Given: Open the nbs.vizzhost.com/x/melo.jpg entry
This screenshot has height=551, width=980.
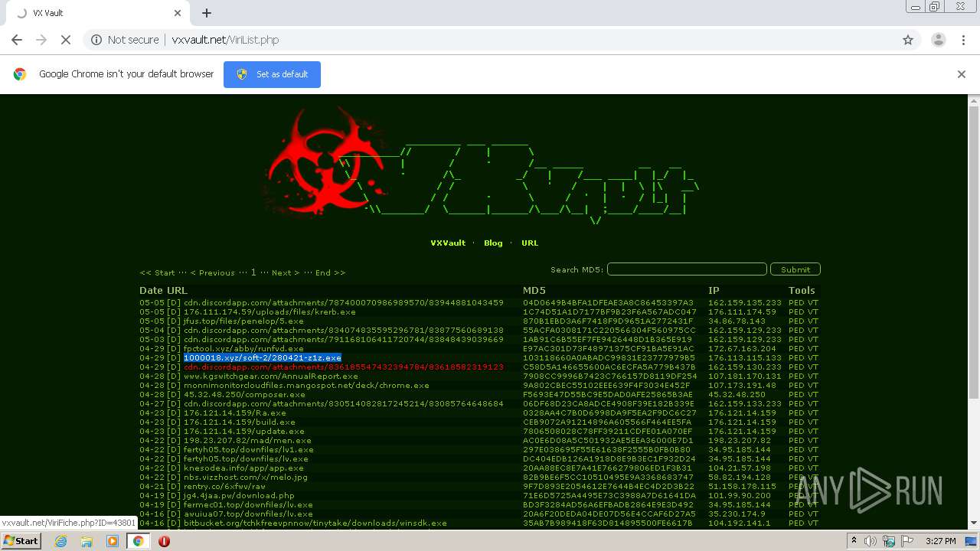Looking at the screenshot, I should tap(246, 477).
